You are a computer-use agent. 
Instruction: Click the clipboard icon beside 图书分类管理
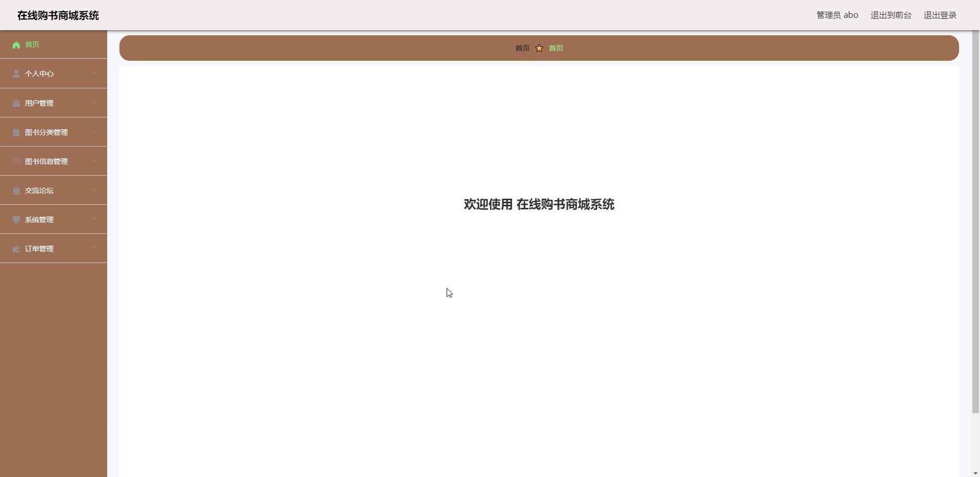(x=16, y=132)
